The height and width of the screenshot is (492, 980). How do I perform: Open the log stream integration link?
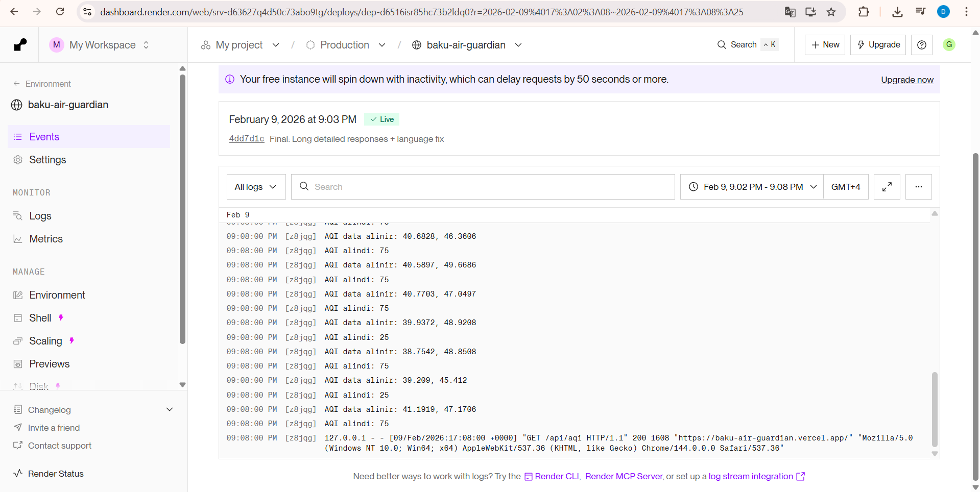point(756,476)
